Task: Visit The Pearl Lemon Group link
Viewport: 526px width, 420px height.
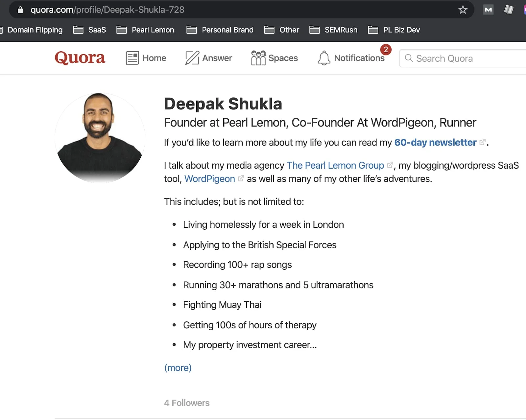Action: coord(335,165)
